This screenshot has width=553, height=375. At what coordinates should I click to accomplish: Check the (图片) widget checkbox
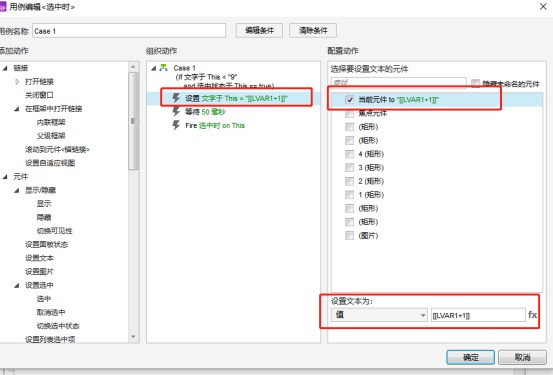click(x=350, y=235)
